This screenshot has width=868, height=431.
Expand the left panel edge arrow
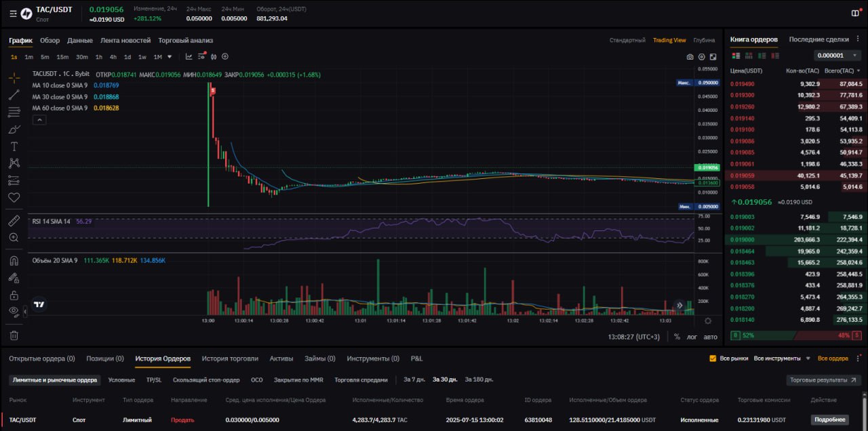click(x=25, y=311)
